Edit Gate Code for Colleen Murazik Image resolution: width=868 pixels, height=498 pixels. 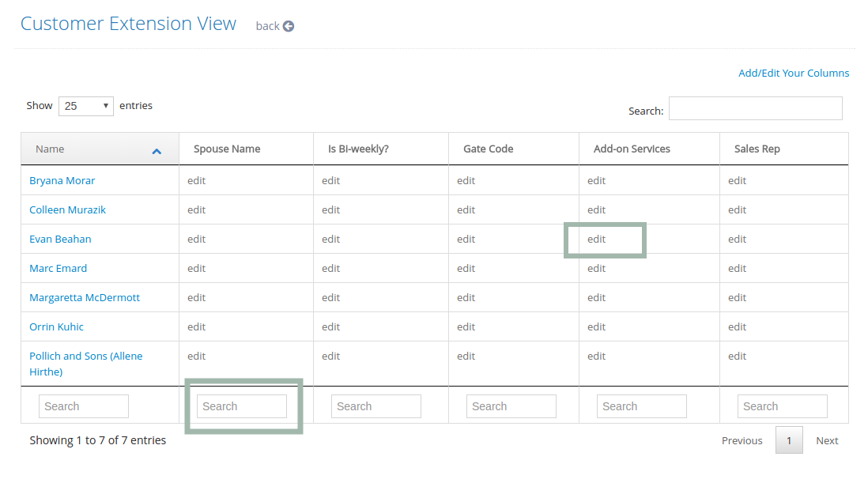466,209
